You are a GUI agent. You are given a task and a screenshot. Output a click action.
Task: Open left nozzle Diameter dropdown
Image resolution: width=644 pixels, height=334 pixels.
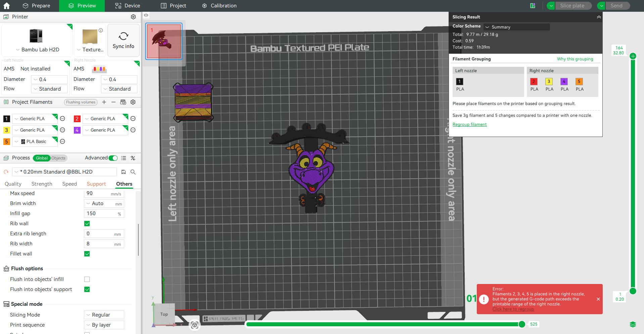pyautogui.click(x=49, y=80)
